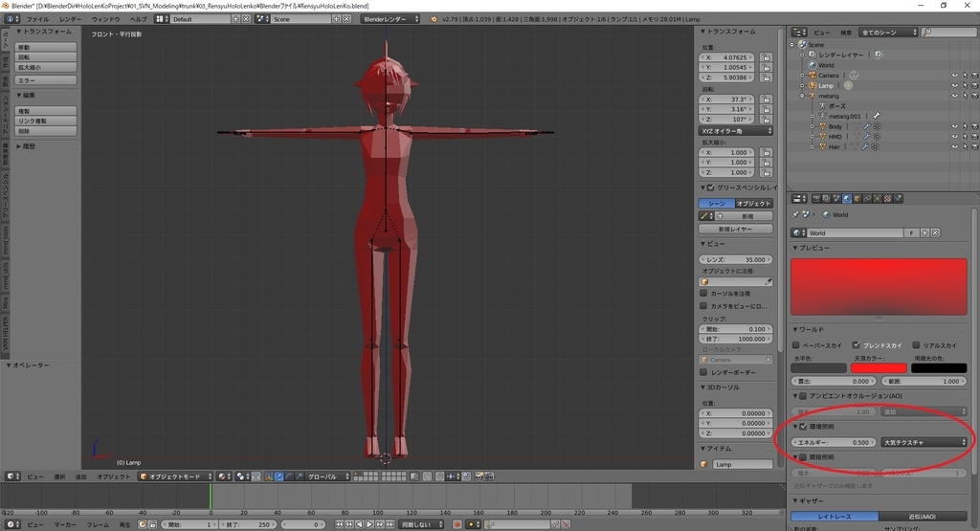The height and width of the screenshot is (531, 980).
Task: Open the XYZ オイラー角 rotation mode dropdown
Action: click(735, 130)
